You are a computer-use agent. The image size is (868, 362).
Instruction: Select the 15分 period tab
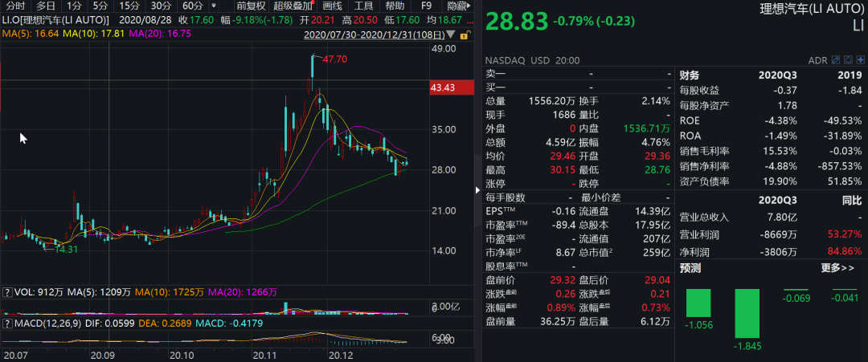pos(129,6)
